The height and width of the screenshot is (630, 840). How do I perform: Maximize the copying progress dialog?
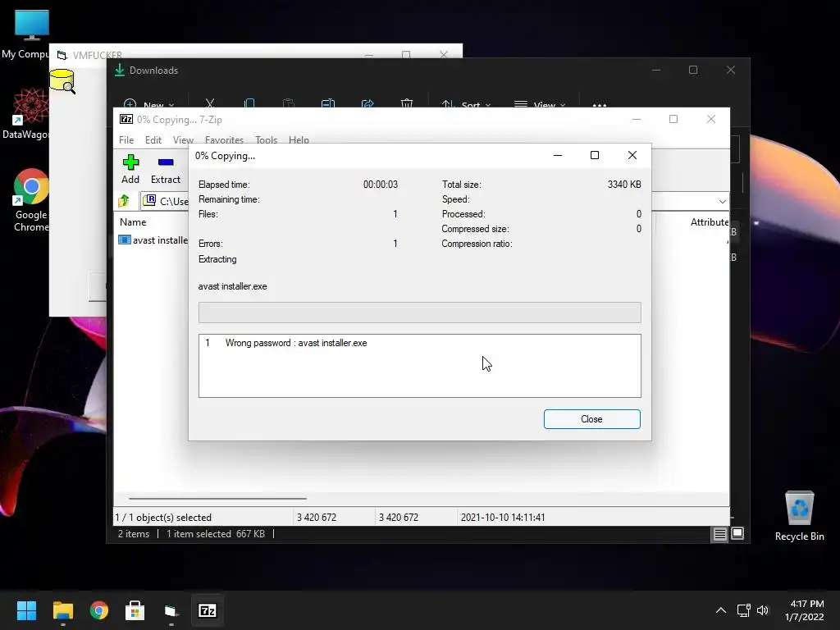pyautogui.click(x=595, y=155)
